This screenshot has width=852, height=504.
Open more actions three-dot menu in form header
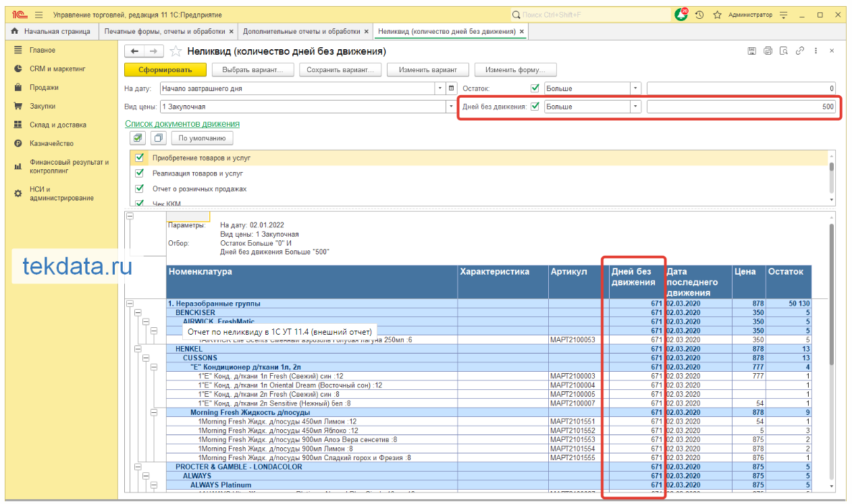(816, 51)
